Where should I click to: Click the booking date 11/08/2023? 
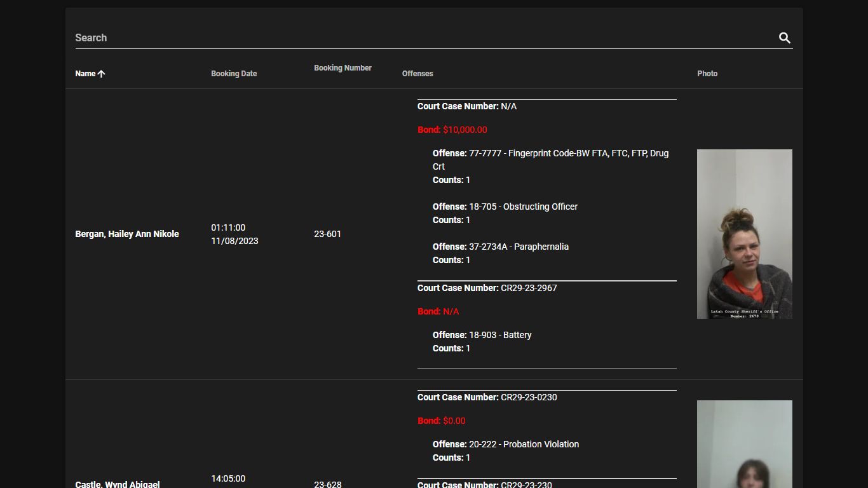click(x=234, y=241)
